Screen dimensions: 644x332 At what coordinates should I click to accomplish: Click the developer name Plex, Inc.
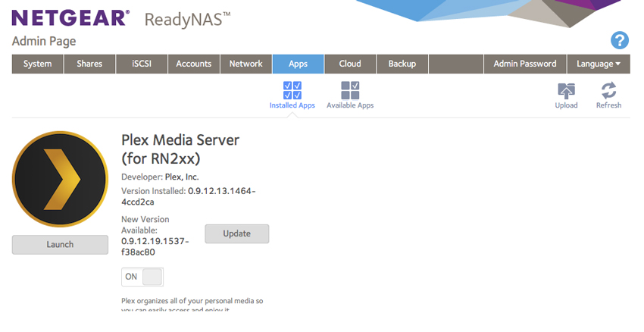pyautogui.click(x=182, y=177)
